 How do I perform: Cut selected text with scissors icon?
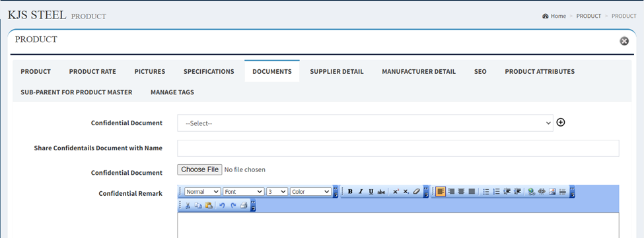(188, 205)
